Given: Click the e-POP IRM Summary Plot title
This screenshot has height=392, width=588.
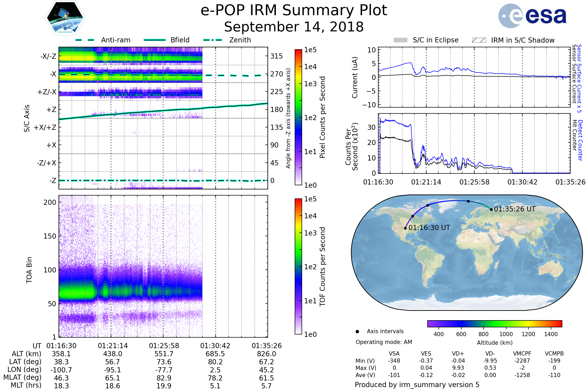Looking at the screenshot, I should (x=294, y=11).
